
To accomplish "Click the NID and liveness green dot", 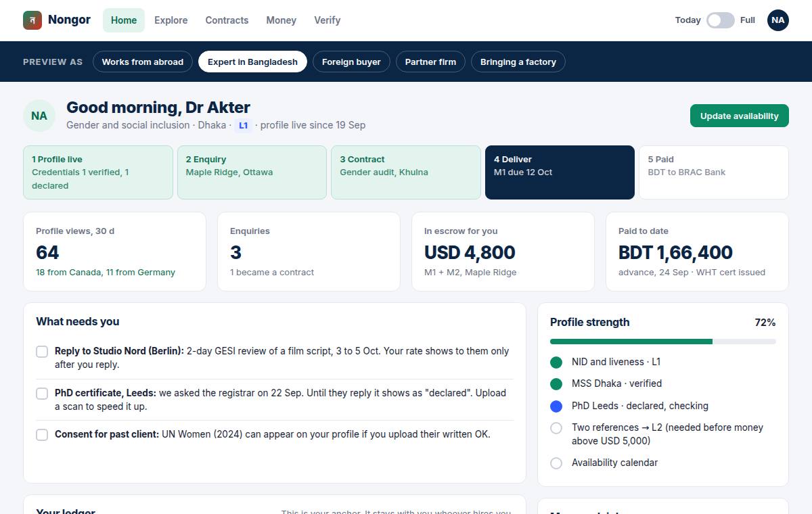I will tap(556, 363).
